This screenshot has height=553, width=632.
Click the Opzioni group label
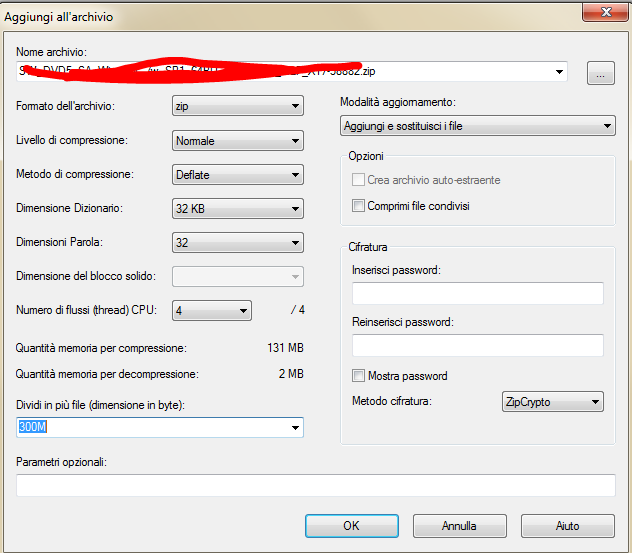[x=366, y=156]
